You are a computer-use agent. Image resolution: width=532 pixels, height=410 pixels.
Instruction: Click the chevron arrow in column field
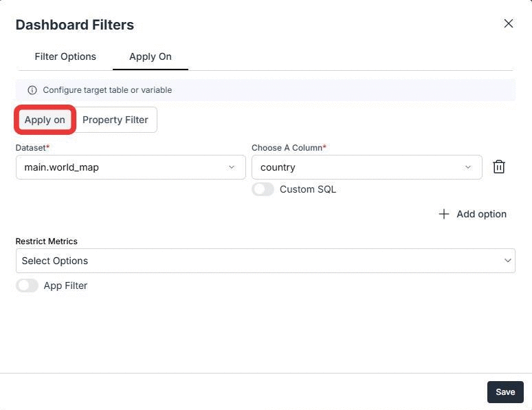pyautogui.click(x=468, y=167)
